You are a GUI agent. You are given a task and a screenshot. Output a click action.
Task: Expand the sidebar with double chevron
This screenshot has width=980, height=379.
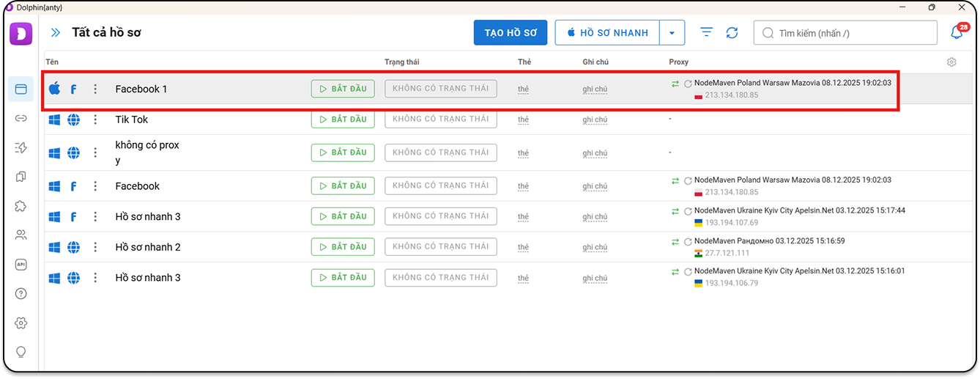click(55, 33)
